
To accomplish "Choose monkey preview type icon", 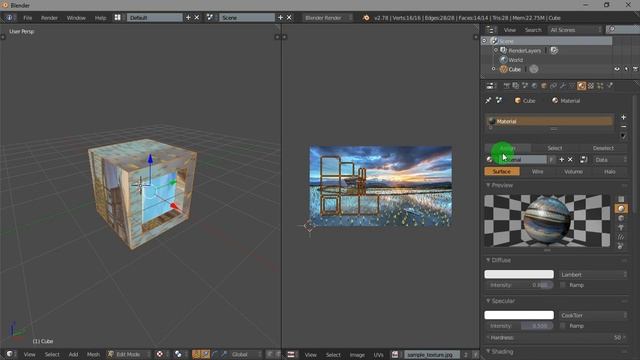I will coord(621,227).
